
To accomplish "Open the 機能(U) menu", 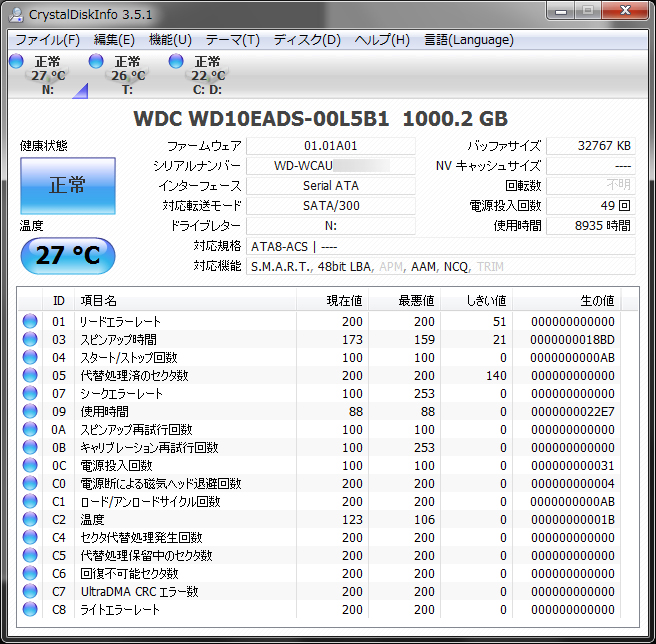I will pos(170,40).
